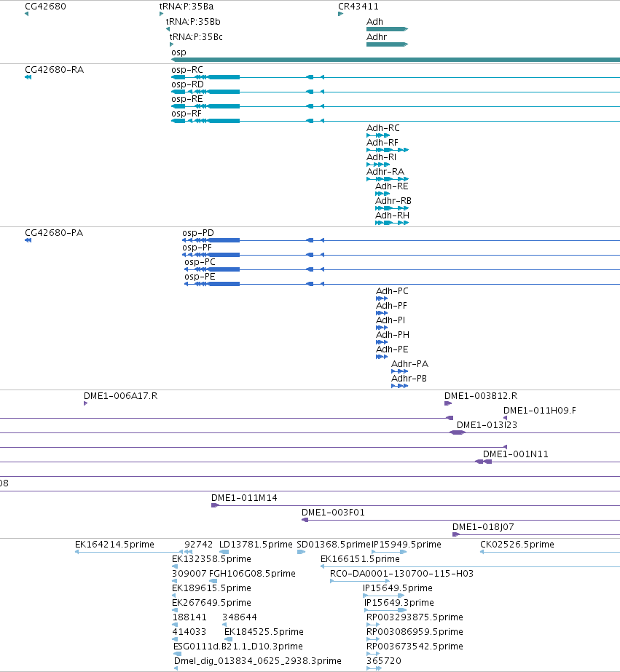Click the Adh-PC protein label
Viewport: 620px width, 672px height.
pyautogui.click(x=392, y=291)
